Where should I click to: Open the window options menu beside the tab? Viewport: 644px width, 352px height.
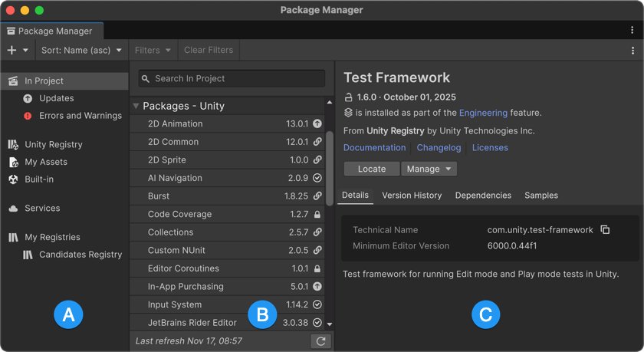tap(632, 31)
